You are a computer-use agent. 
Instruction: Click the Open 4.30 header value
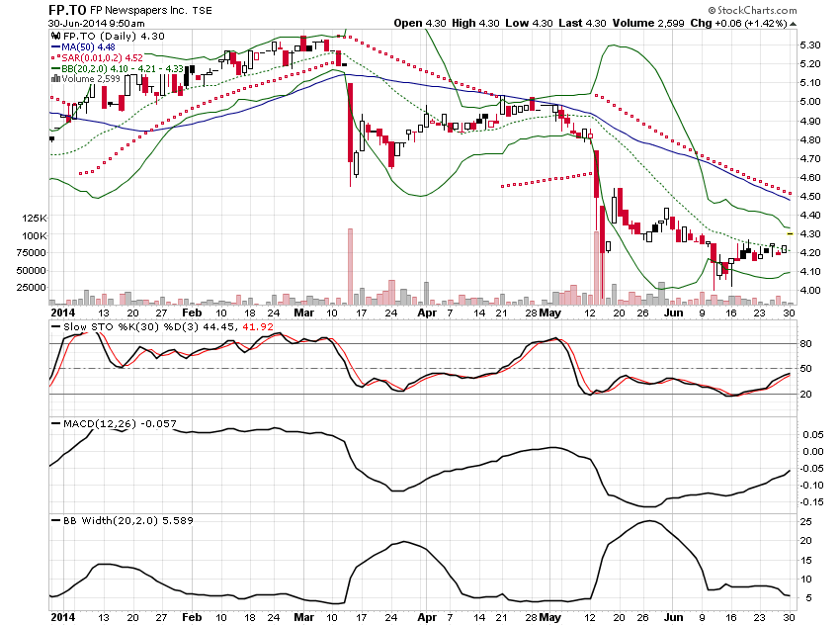[419, 23]
